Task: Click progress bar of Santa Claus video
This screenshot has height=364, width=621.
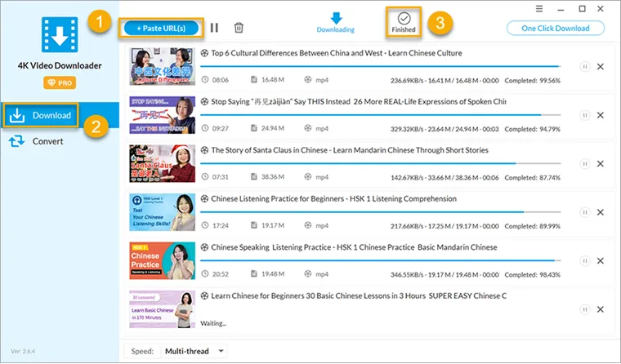Action: (x=381, y=163)
